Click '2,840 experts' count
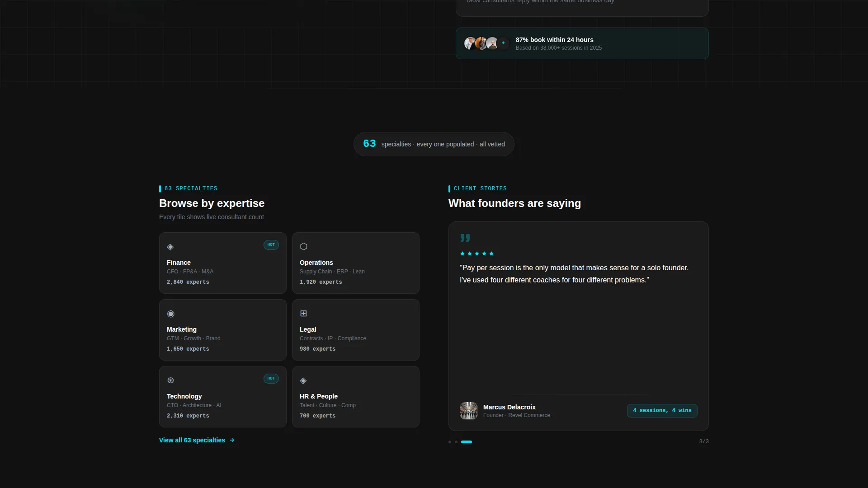 pos(188,282)
